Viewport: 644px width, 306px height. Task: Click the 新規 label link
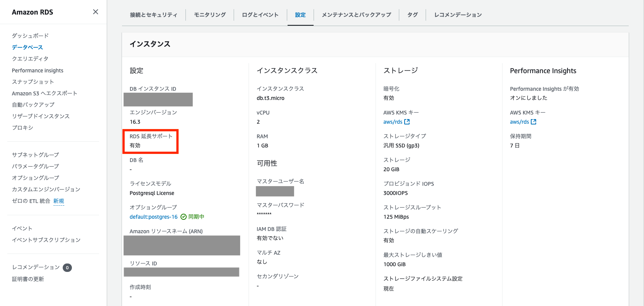pos(59,201)
